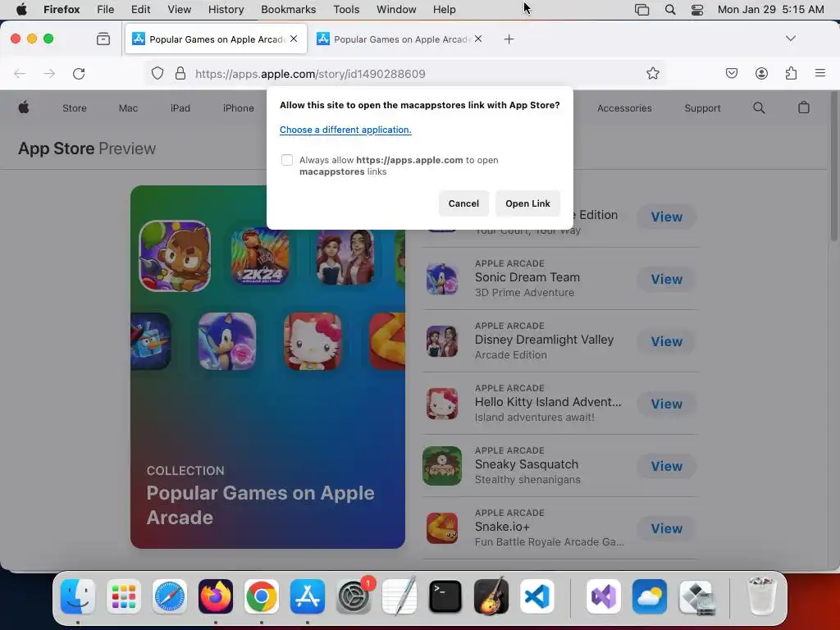Open App Store from the Dock
840x630 pixels.
tap(308, 596)
